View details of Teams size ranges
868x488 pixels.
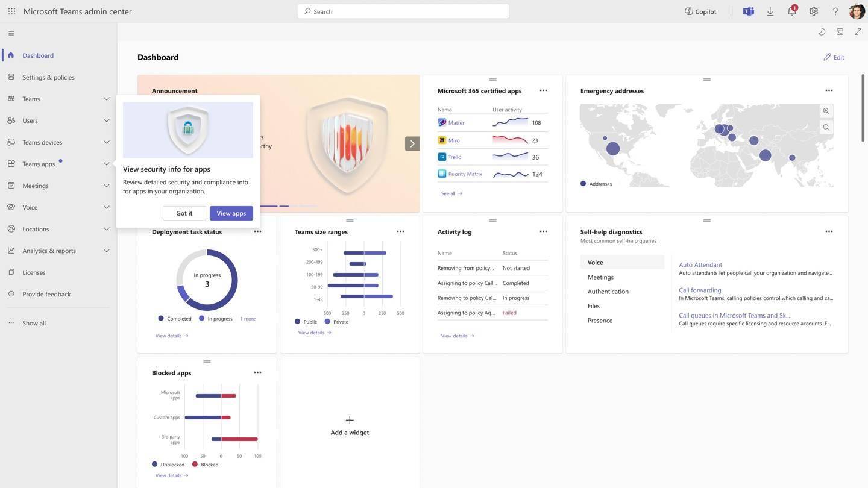click(x=315, y=333)
